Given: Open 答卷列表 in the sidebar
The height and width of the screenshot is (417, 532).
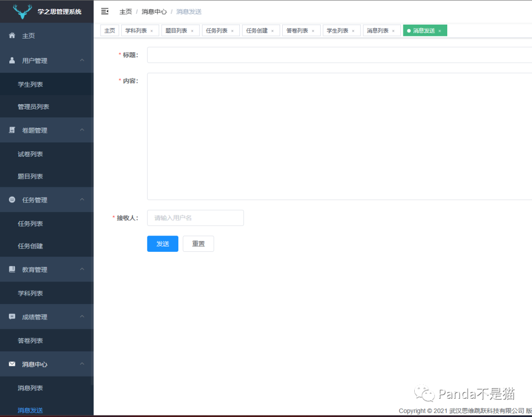Looking at the screenshot, I should coord(47,340).
